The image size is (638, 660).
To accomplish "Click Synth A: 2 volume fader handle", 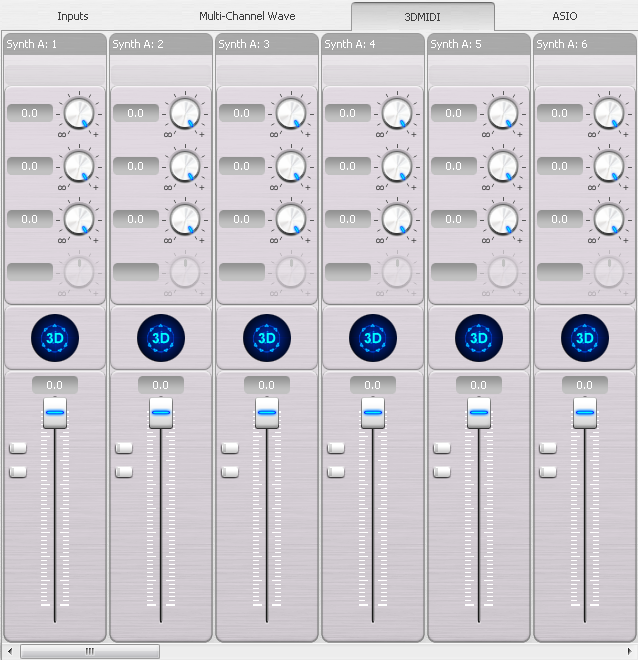I will point(161,413).
